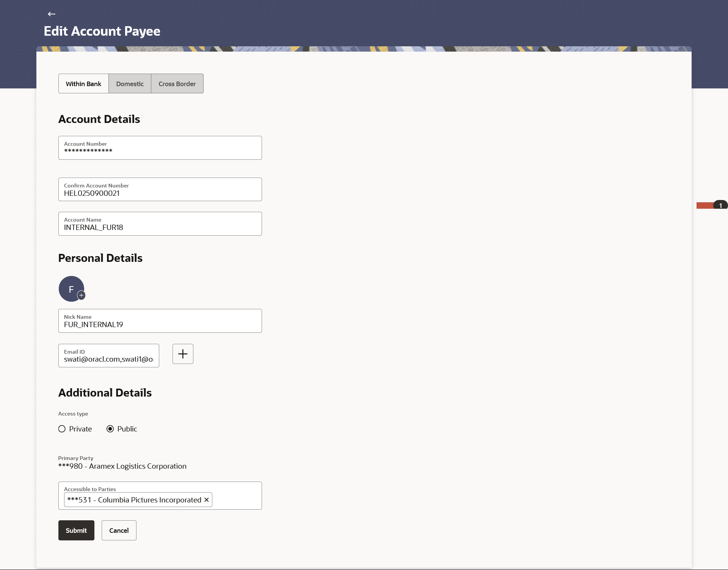
Task: Click the Confirm Account Number field
Action: coord(160,190)
